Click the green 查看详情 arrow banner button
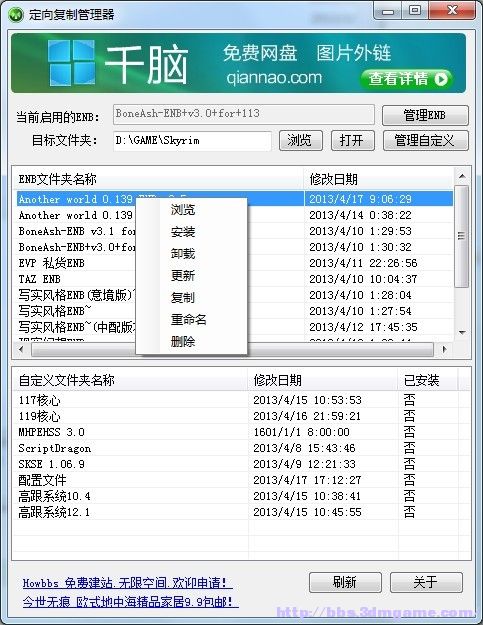Screen dimensions: 483x625 pos(407,79)
